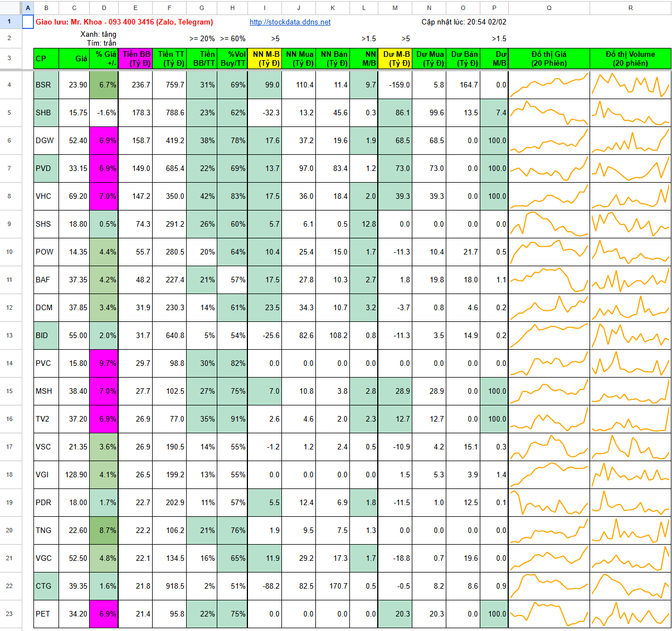Click the % Giá +/- header cell
672x631 pixels.
coord(104,58)
